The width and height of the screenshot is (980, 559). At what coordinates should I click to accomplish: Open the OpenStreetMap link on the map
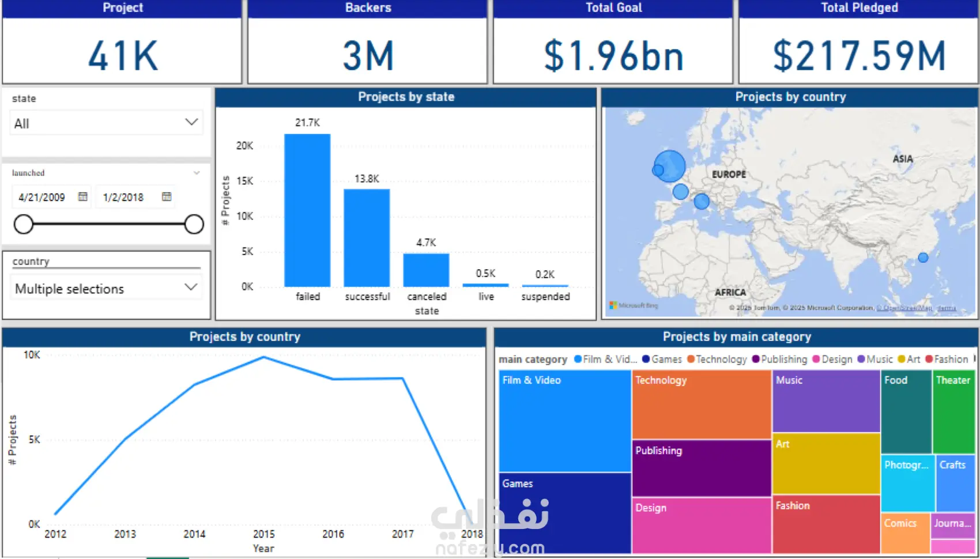pyautogui.click(x=904, y=308)
